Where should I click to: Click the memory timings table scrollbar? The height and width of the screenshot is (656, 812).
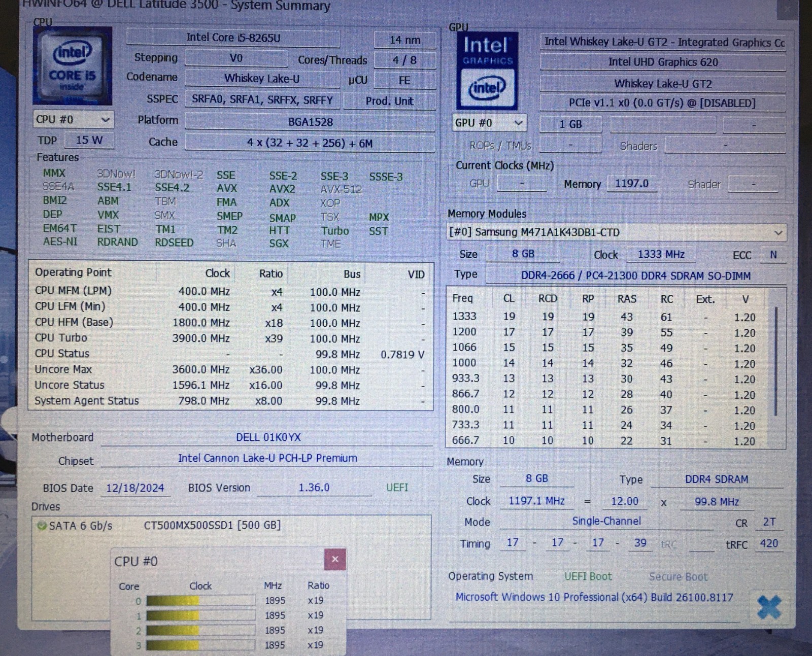(x=776, y=361)
